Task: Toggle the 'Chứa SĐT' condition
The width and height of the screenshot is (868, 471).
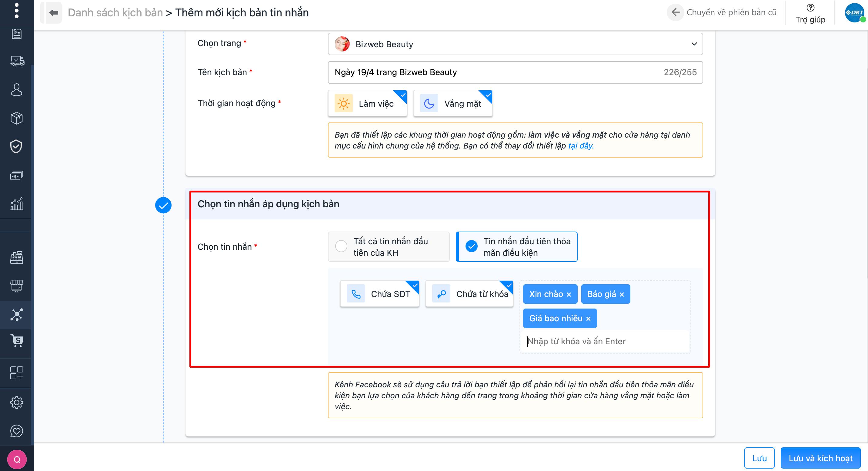Action: 379,294
